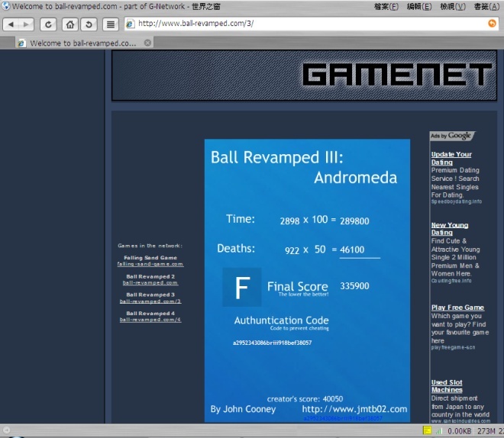Open the ball-revamped.com/3 link
The height and width of the screenshot is (438, 504).
coord(150,301)
